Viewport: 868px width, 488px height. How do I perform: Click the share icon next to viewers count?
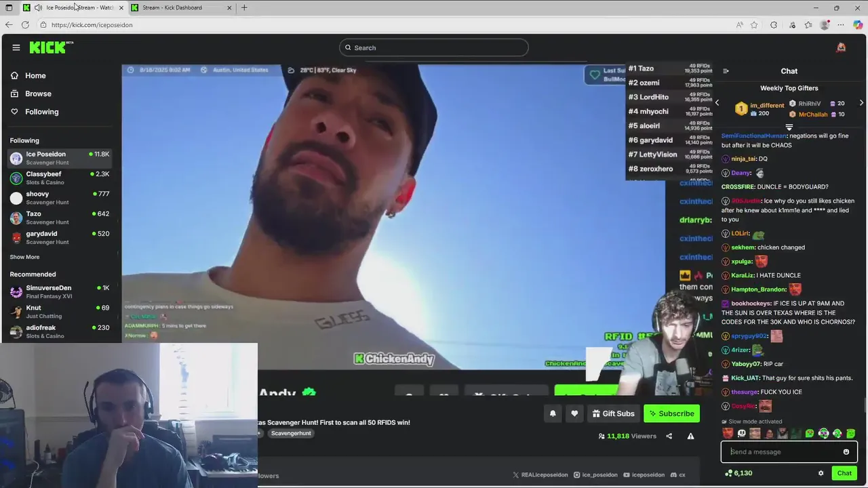click(669, 436)
